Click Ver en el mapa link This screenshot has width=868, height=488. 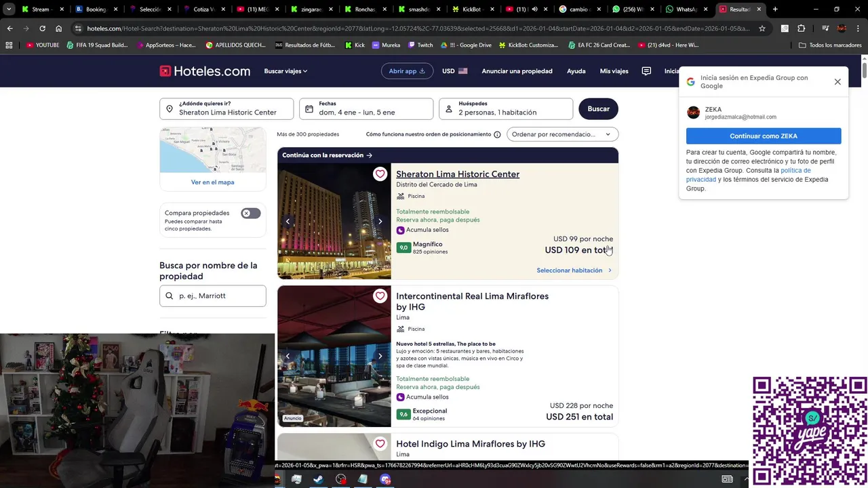[212, 182]
